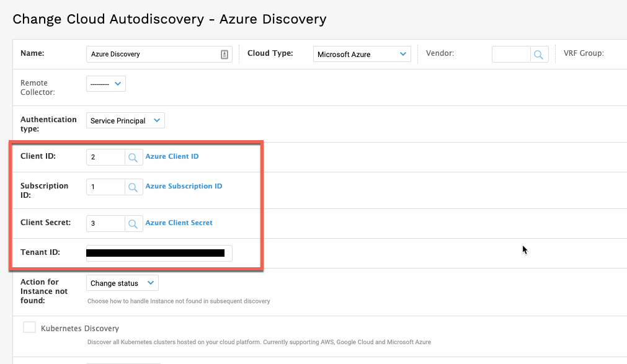Click the Client Secret number field
Viewport: 627px width, 364px height.
coord(105,224)
